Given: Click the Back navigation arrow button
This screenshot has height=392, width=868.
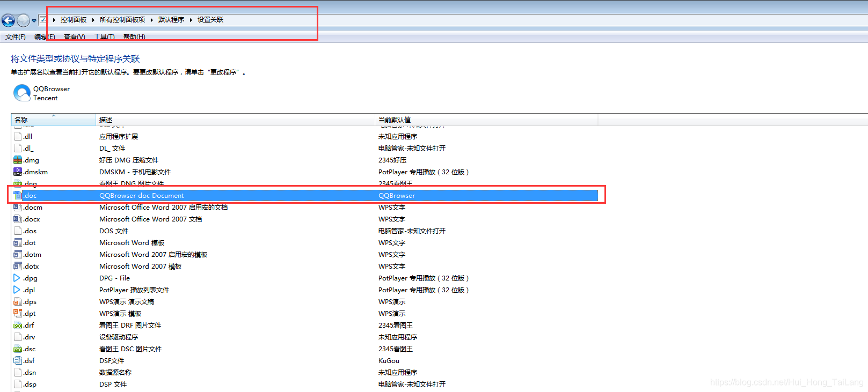Looking at the screenshot, I should [8, 20].
